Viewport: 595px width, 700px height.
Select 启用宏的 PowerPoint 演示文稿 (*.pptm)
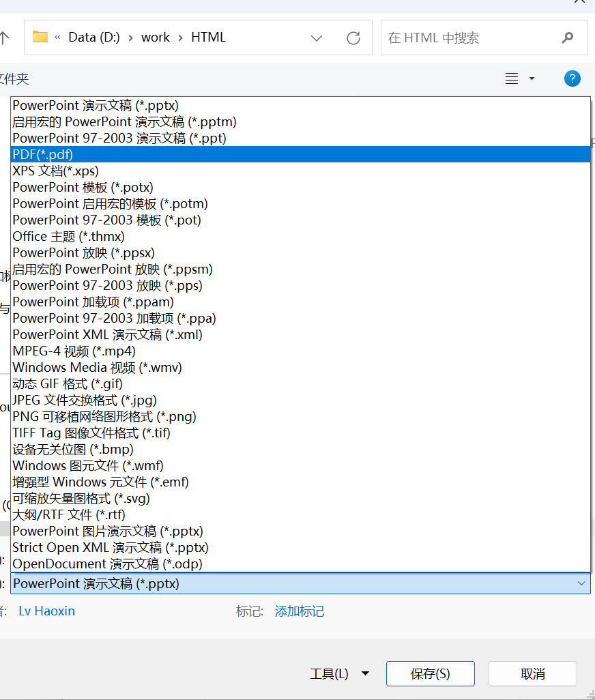[300, 122]
